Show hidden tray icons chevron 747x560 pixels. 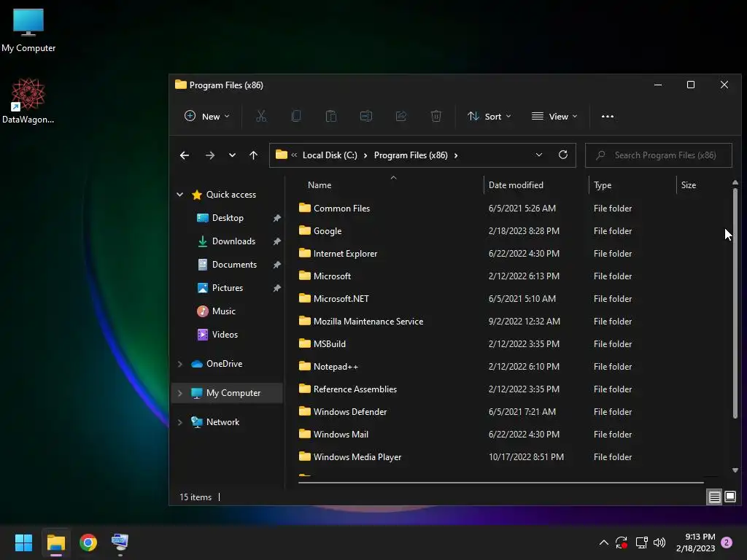pyautogui.click(x=603, y=542)
